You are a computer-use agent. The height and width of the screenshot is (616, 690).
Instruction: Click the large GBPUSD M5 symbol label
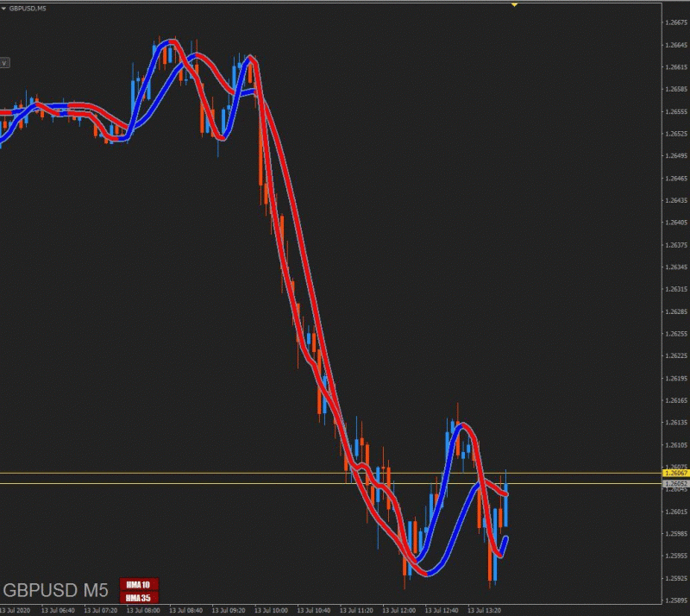click(x=55, y=590)
